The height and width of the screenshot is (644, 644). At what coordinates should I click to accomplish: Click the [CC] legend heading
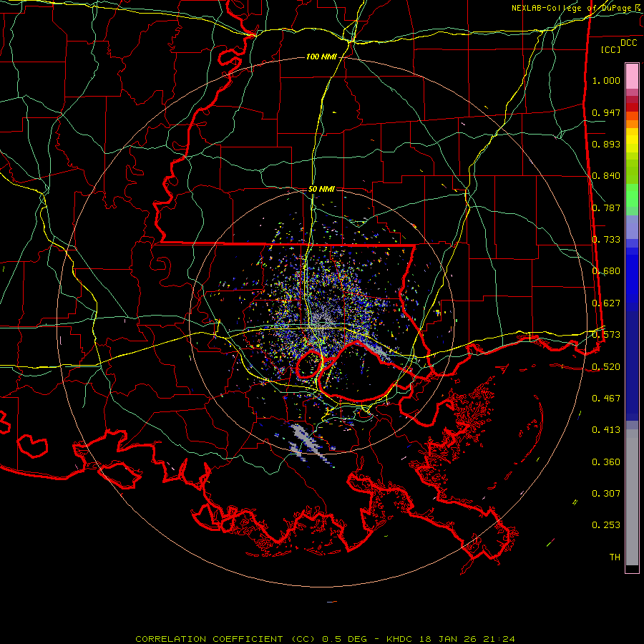(x=611, y=49)
